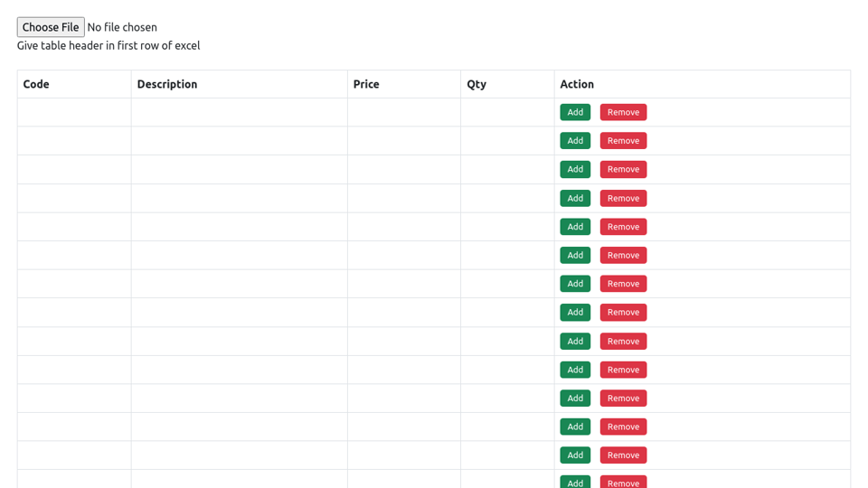
Task: Click the Price column header
Action: coord(366,84)
